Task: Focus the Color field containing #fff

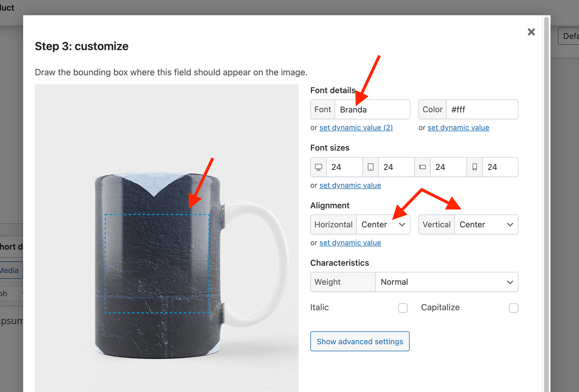Action: coord(482,109)
